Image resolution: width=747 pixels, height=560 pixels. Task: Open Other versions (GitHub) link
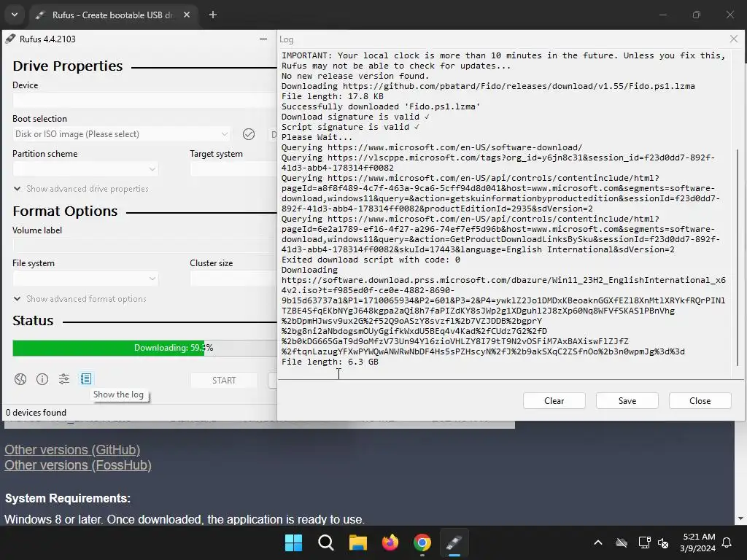72,450
